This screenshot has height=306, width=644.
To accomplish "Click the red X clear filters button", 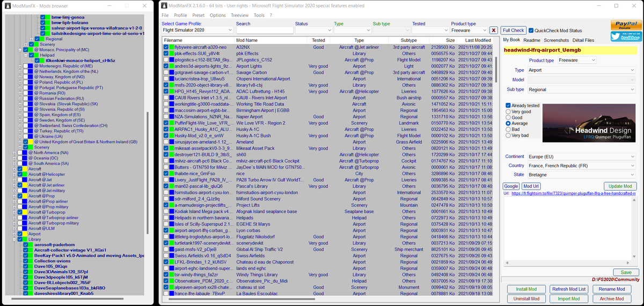I will coord(494,31).
